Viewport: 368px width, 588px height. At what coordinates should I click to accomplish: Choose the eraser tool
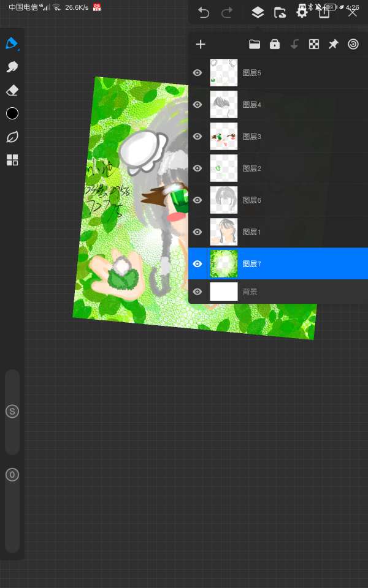(12, 90)
